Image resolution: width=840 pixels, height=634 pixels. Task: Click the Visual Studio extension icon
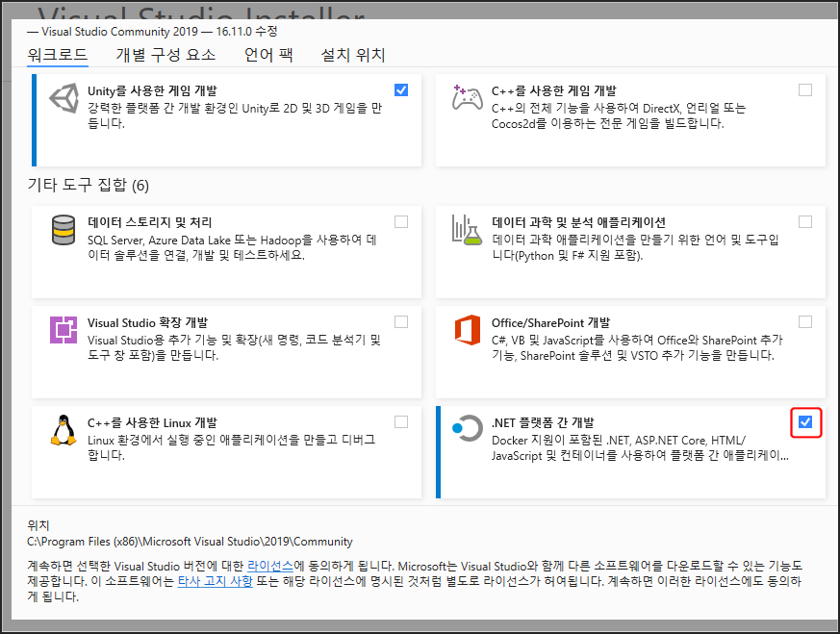coord(64,330)
